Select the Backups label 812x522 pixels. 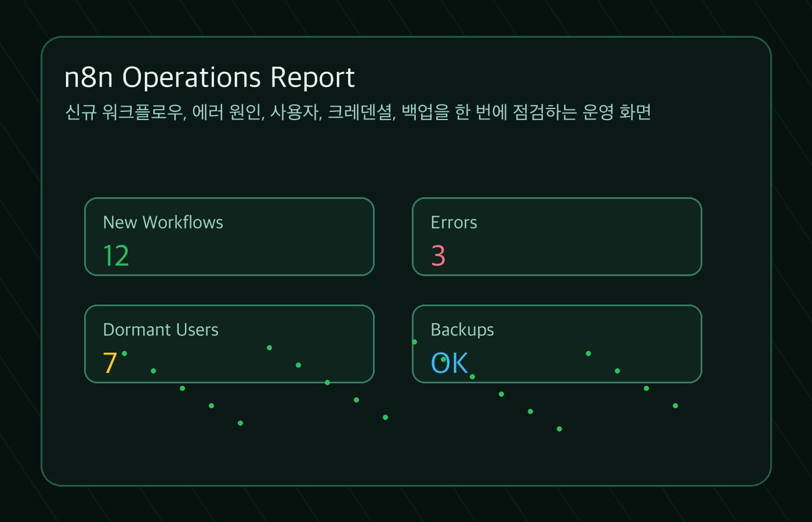click(x=462, y=329)
